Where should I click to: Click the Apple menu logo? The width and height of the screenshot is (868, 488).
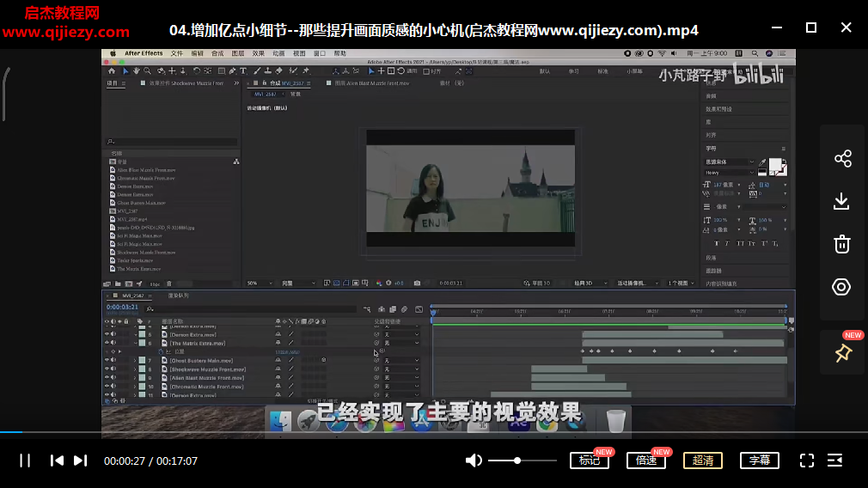tap(113, 53)
